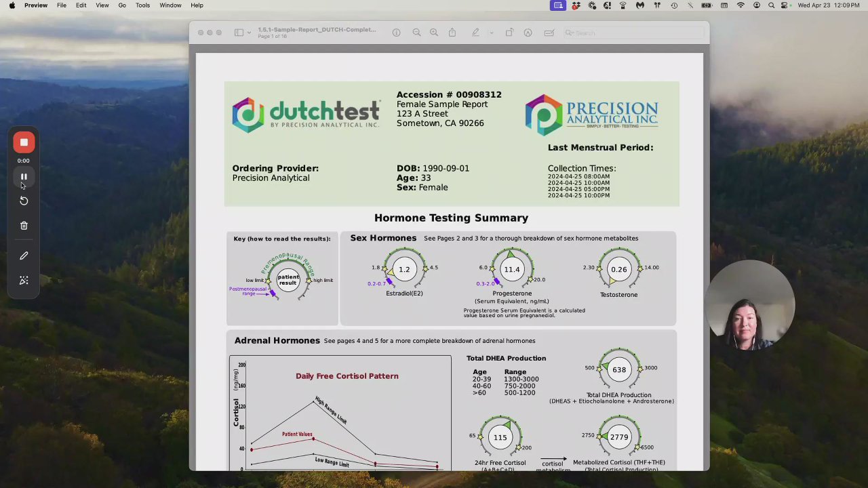Stop the screen recording with the red button

pos(24,142)
